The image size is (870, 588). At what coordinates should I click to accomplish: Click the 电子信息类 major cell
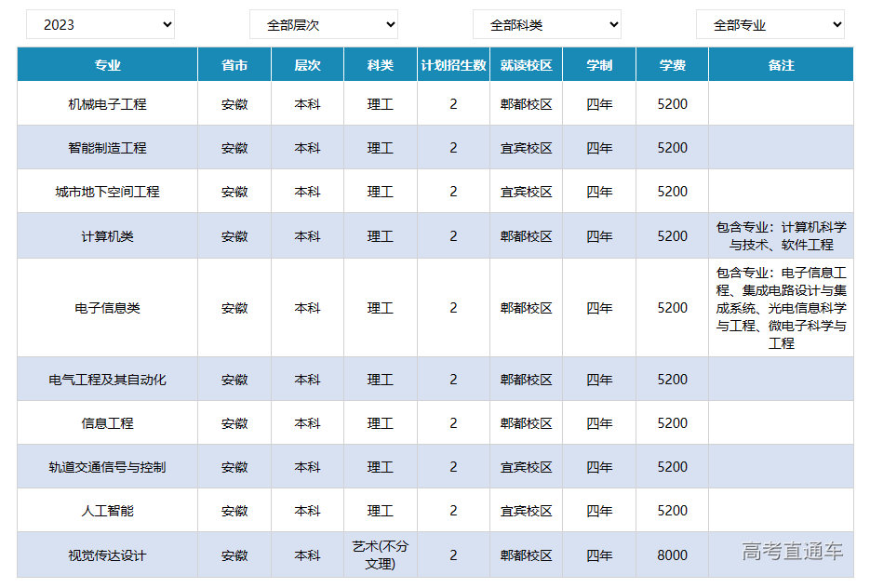[x=107, y=308]
